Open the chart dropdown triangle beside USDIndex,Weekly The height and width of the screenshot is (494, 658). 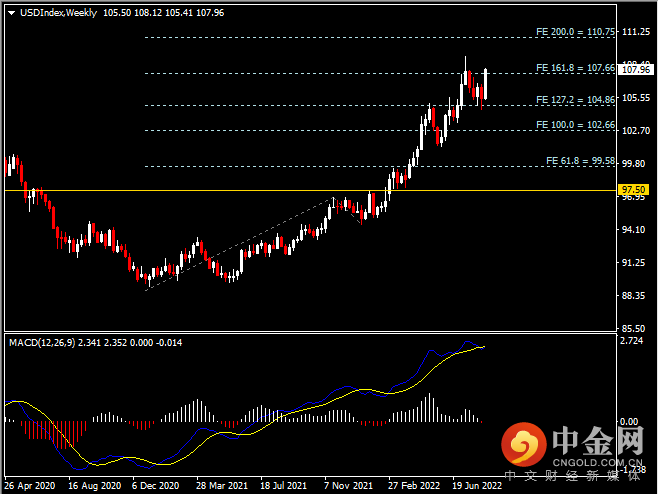[11, 13]
